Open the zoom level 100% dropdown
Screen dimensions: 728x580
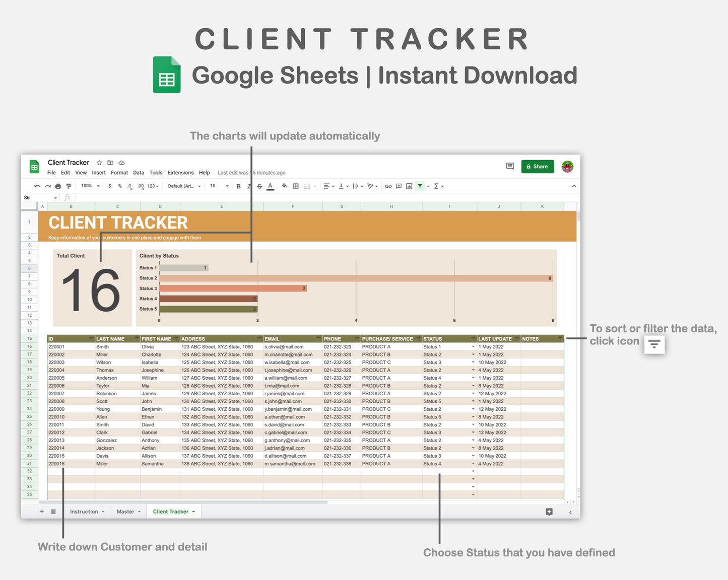point(89,186)
